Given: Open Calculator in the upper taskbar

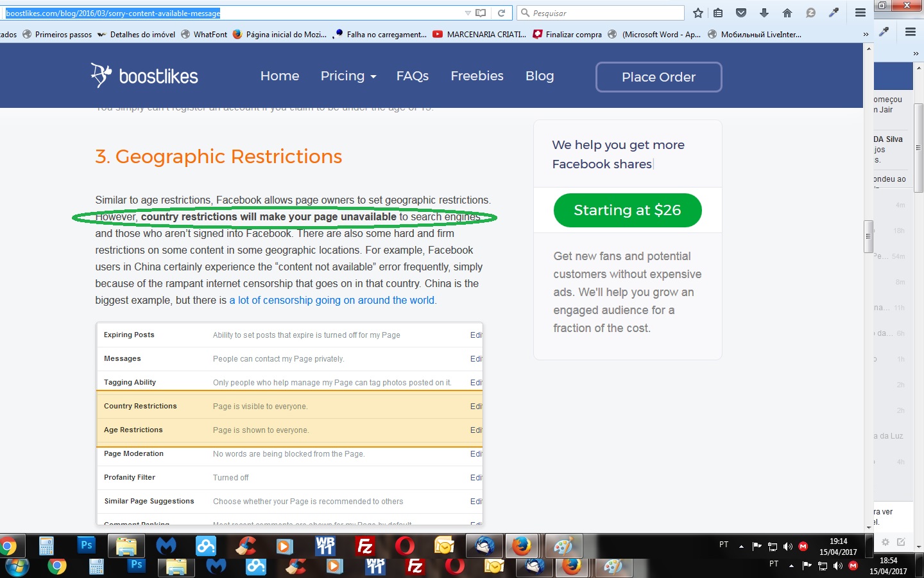Looking at the screenshot, I should coord(46,547).
